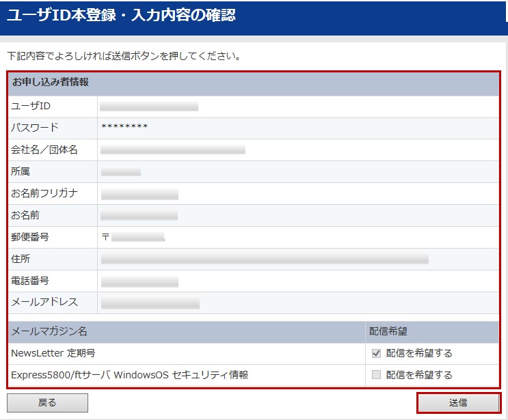
Task: Click the ユーザID本登録・入力内容の確認 page title
Action: click(x=122, y=16)
